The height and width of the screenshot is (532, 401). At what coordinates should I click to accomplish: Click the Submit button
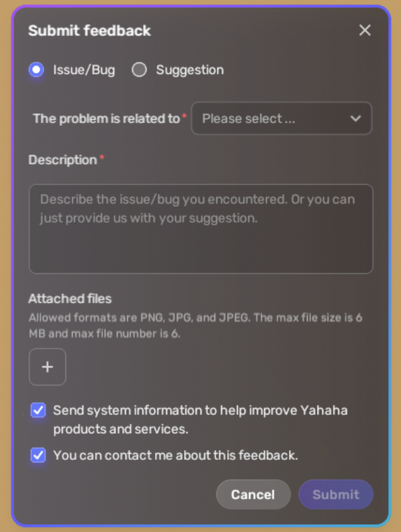(x=336, y=494)
